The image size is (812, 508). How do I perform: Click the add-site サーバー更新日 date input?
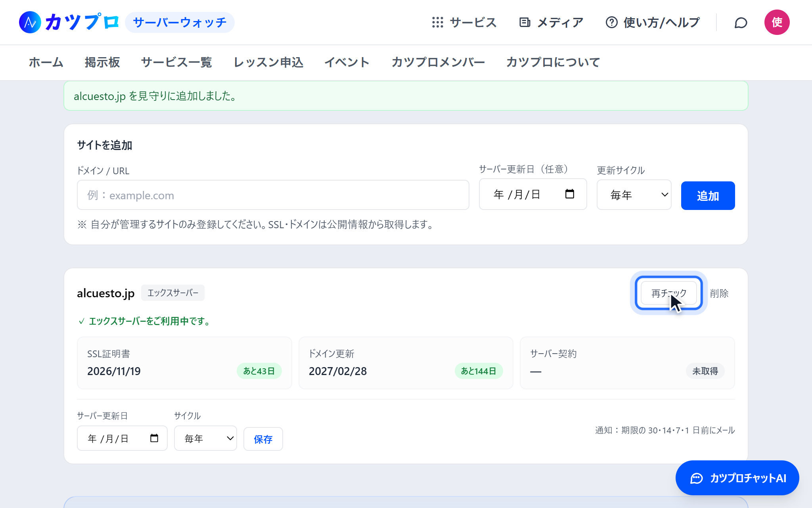pos(533,194)
